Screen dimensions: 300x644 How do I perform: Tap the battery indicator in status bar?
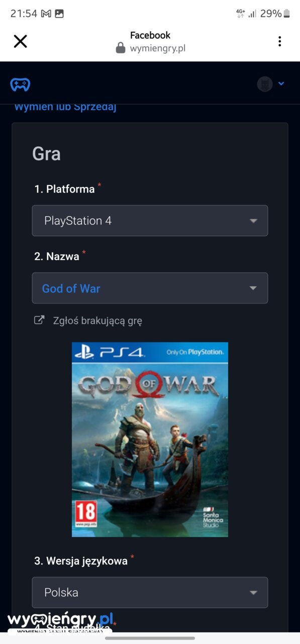pyautogui.click(x=286, y=14)
